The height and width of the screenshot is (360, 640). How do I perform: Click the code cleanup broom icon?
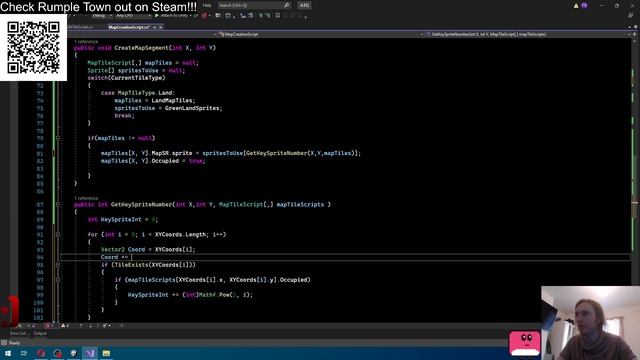point(106,326)
